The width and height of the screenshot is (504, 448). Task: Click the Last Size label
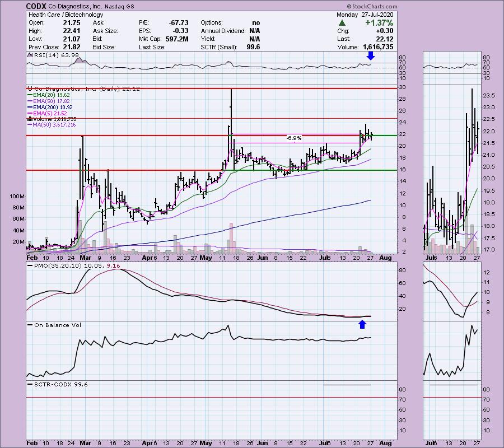tap(152, 47)
